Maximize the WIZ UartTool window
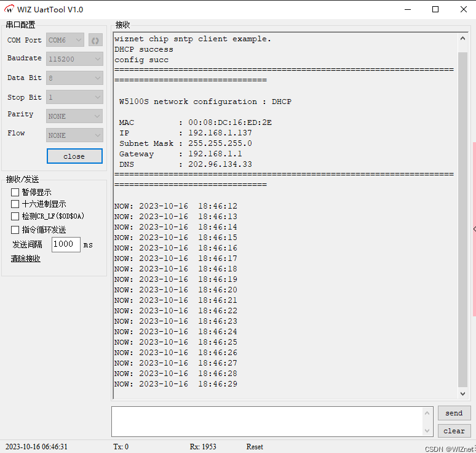This screenshot has width=476, height=453. pyautogui.click(x=435, y=9)
